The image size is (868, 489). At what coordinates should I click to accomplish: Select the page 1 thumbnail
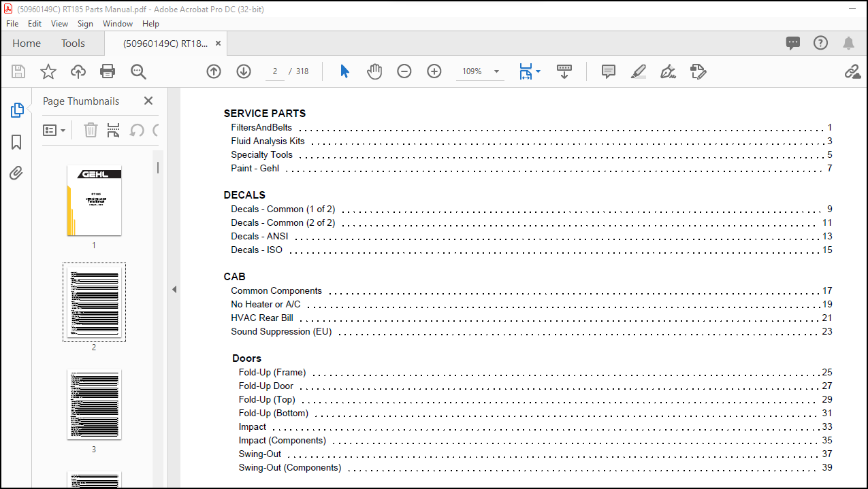pos(94,201)
